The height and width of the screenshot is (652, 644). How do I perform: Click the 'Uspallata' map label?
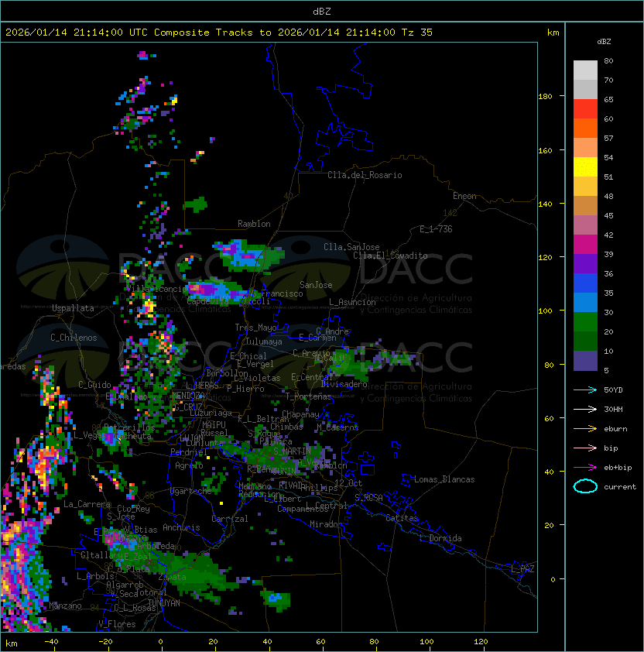pyautogui.click(x=73, y=308)
